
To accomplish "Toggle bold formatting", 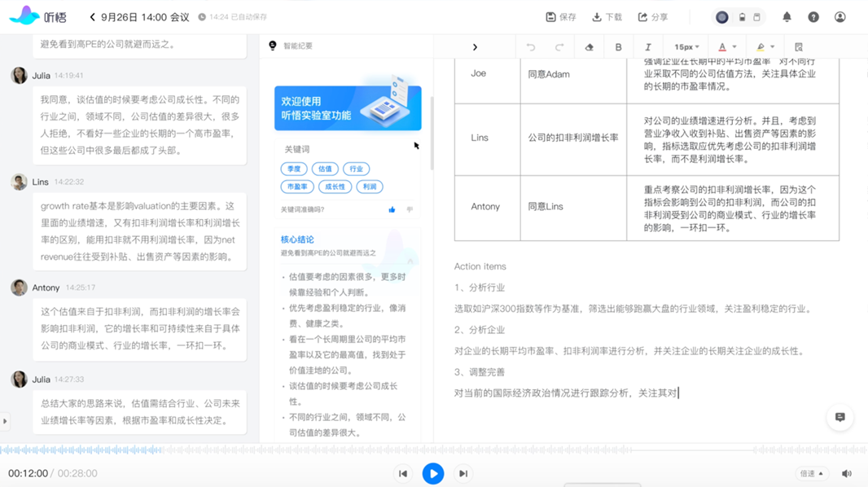I will point(618,47).
